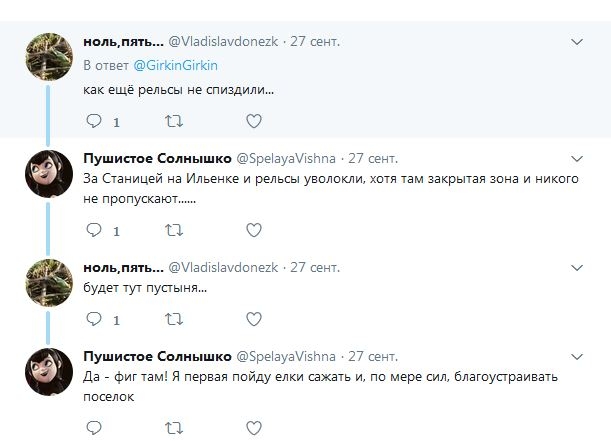The image size is (611, 441).
Task: Like the tweet about Станицей на Ильенке
Action: pos(254,231)
